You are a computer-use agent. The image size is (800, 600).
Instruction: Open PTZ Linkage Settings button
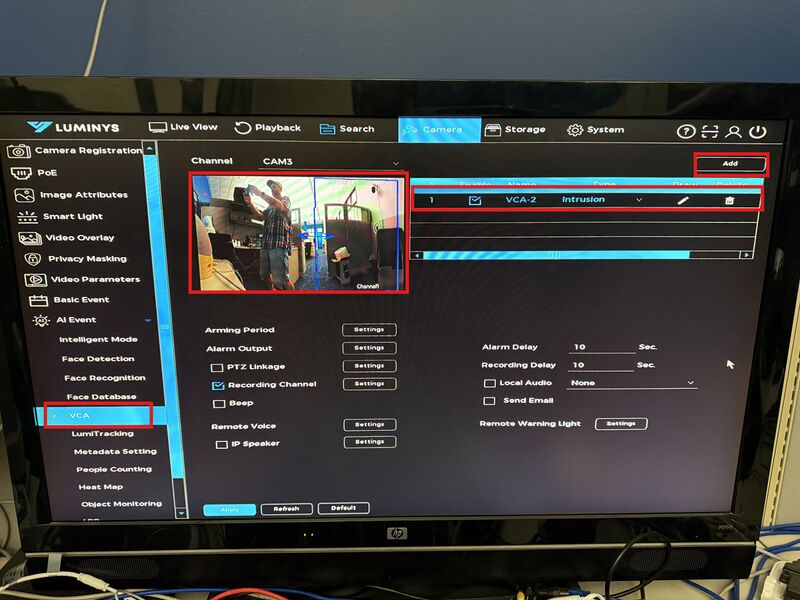click(369, 366)
